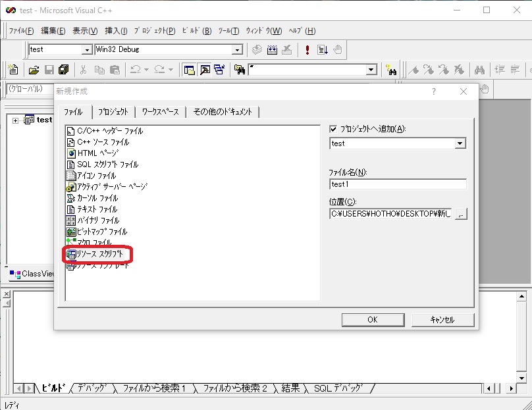Open the Build menu
Image resolution: width=532 pixels, height=410 pixels.
tap(197, 31)
